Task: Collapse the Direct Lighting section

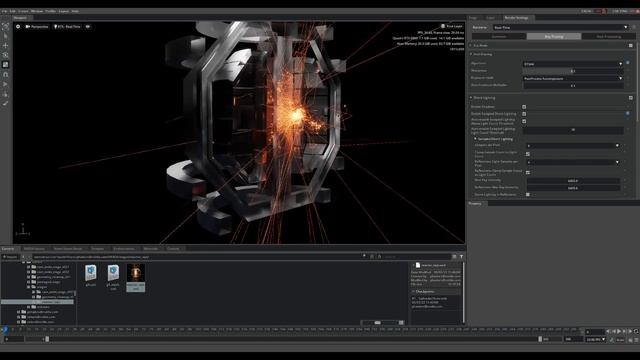Action: (471, 98)
